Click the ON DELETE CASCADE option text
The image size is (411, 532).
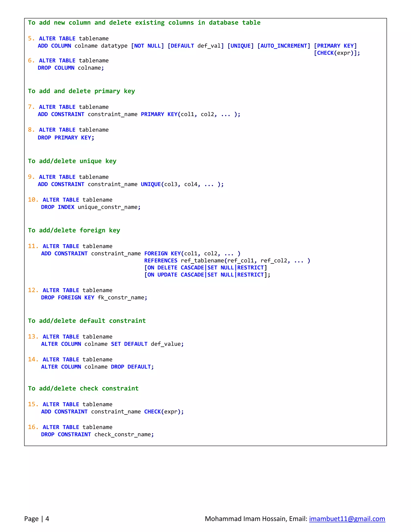point(176,268)
